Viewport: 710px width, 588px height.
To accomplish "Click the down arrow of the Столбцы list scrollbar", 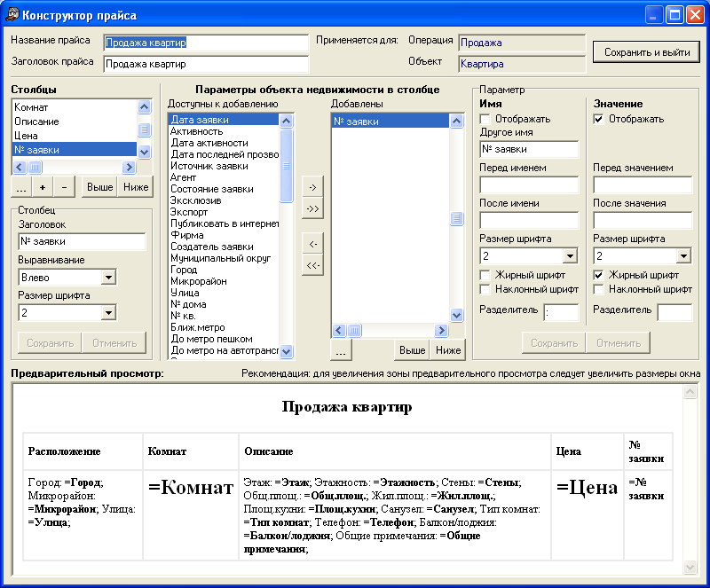I will pyautogui.click(x=144, y=152).
